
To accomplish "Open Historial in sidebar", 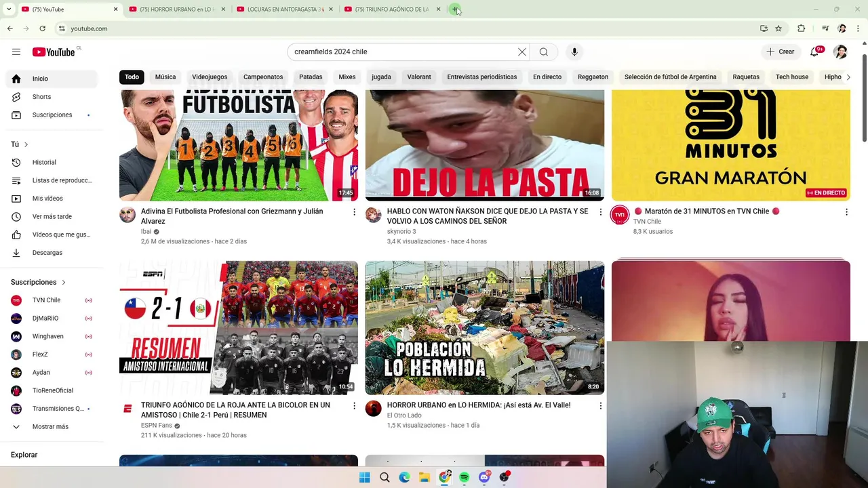I will (52, 163).
